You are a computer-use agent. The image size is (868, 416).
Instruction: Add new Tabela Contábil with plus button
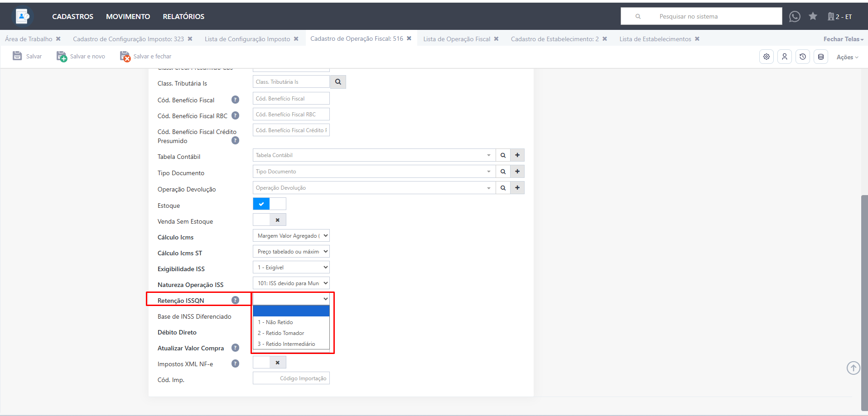[x=517, y=155]
